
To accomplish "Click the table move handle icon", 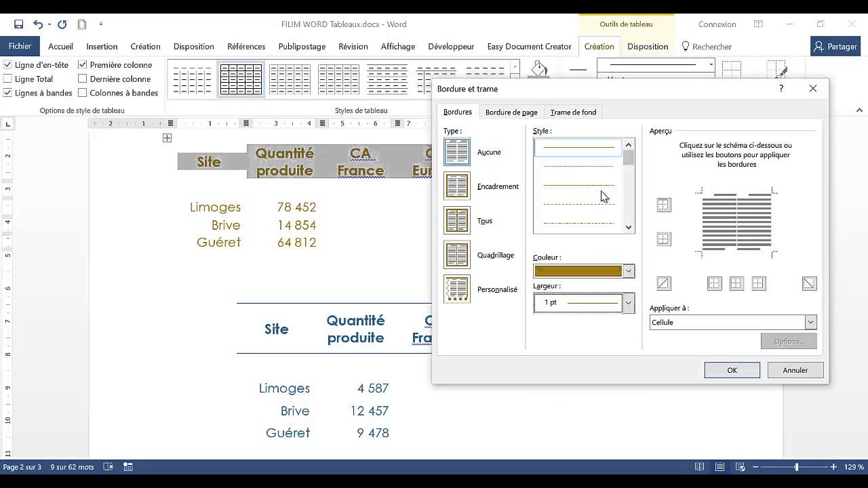I will coord(167,138).
